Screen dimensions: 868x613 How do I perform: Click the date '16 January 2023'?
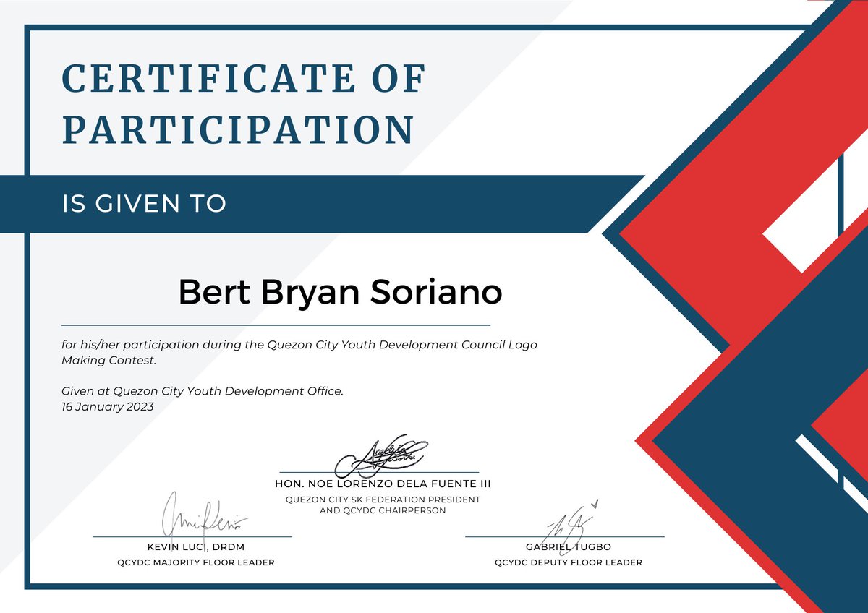pyautogui.click(x=108, y=406)
